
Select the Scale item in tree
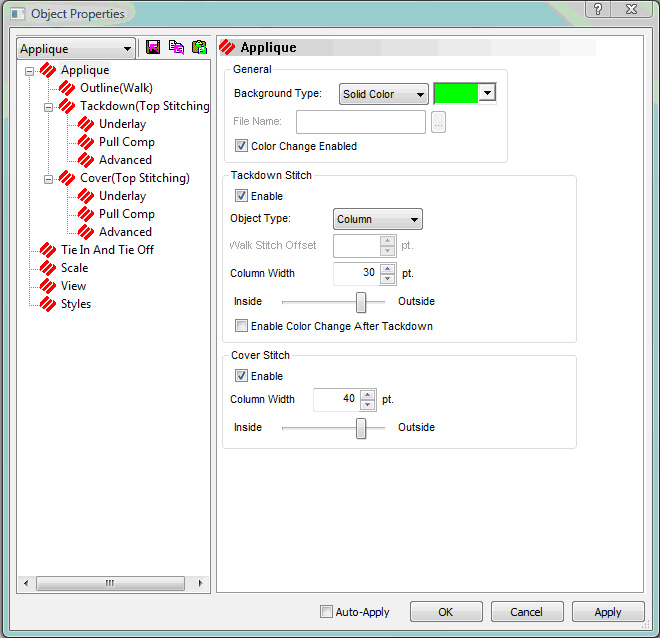74,268
